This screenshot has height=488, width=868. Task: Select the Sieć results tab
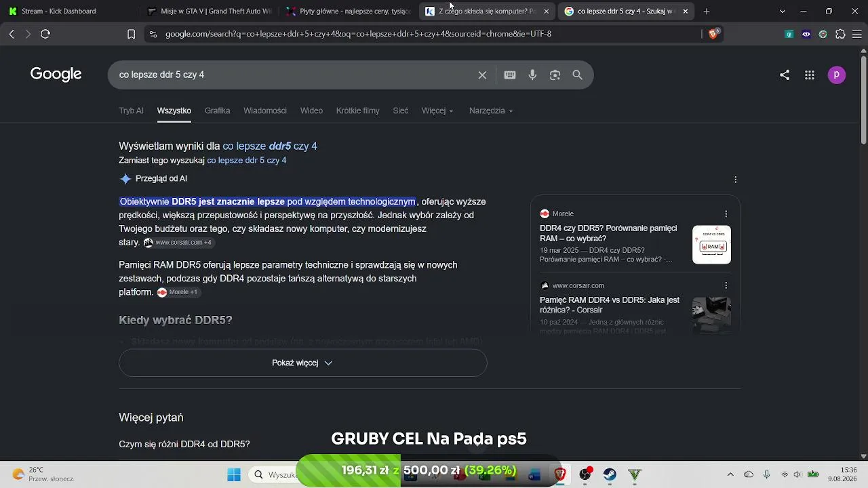click(x=401, y=110)
